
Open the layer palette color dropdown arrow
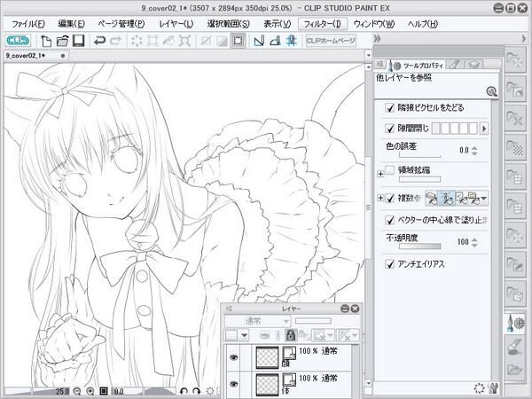(x=245, y=336)
